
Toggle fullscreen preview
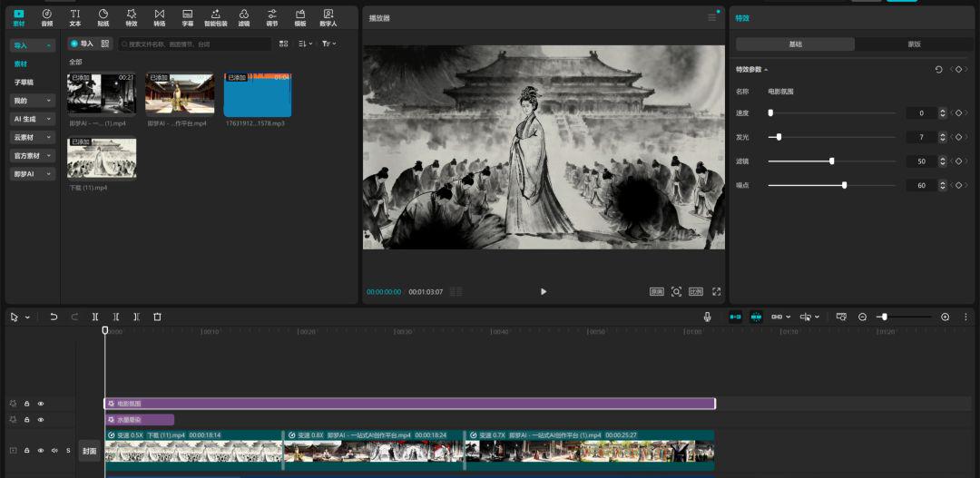716,292
